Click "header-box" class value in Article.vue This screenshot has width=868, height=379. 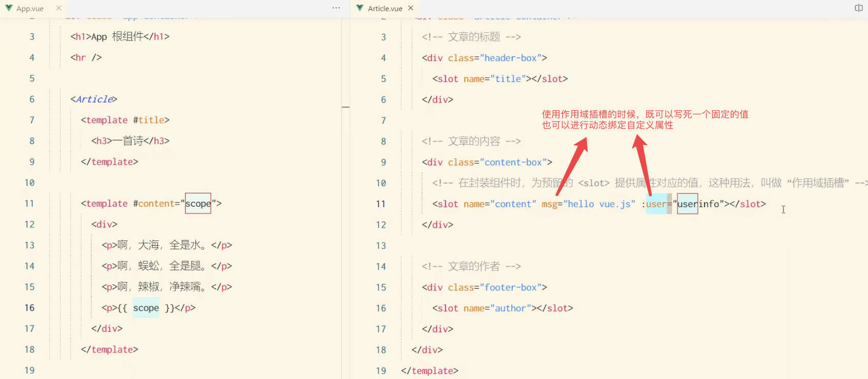(511, 58)
